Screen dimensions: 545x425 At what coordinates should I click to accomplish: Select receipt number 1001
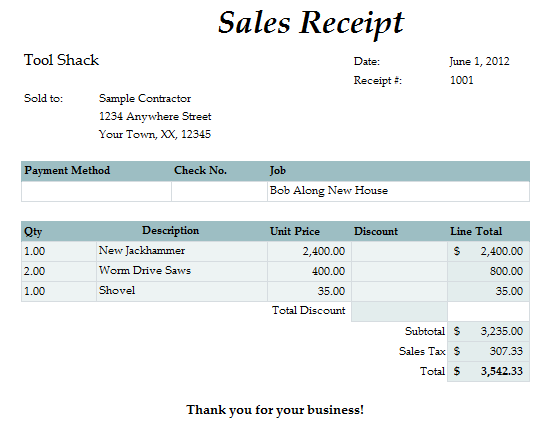click(462, 80)
